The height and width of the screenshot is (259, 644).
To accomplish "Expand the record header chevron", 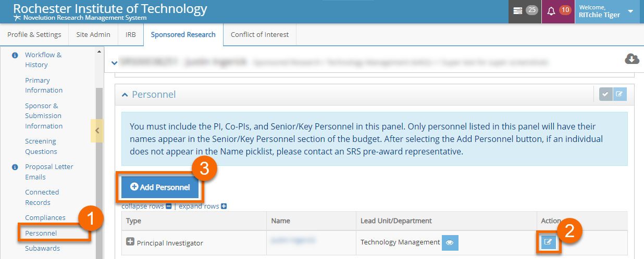I will point(114,63).
